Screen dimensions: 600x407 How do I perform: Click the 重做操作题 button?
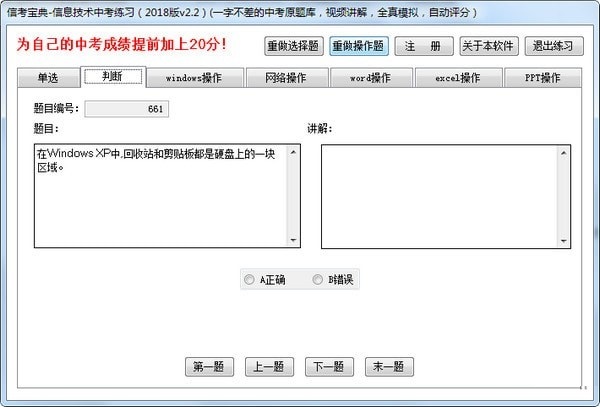coord(359,46)
